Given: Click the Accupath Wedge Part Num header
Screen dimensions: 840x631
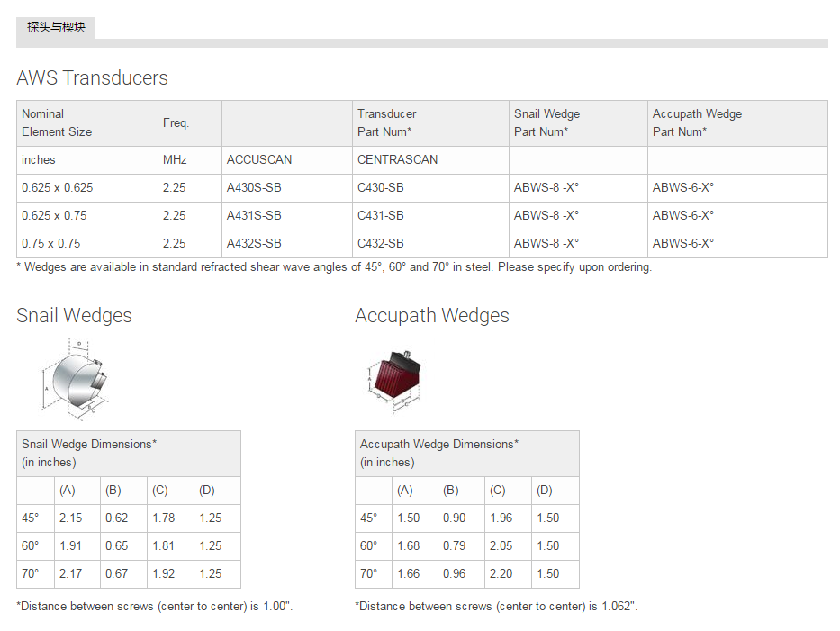Looking at the screenshot, I should [697, 122].
